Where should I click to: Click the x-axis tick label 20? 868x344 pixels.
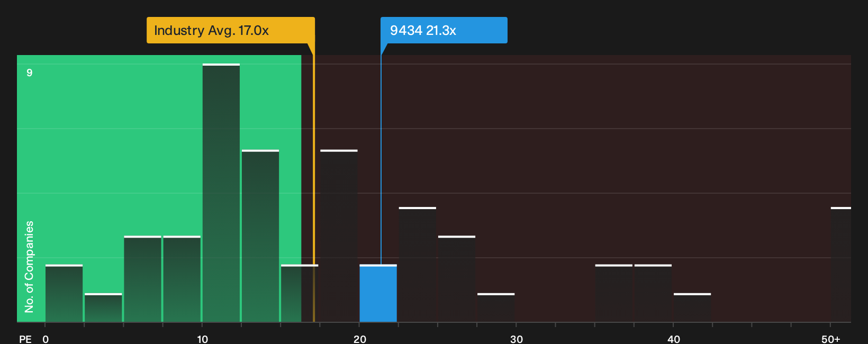point(360,339)
